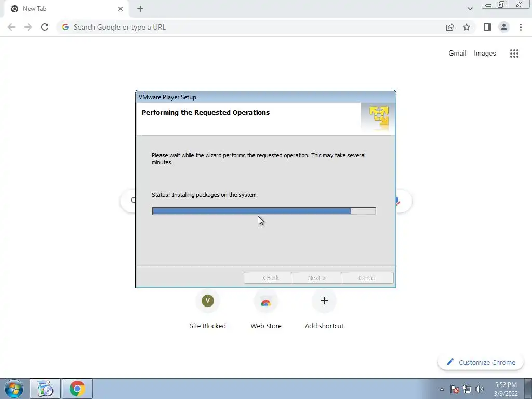Screen dimensions: 532x399
Task: Open the Chrome three-dot menu
Action: coord(521,27)
